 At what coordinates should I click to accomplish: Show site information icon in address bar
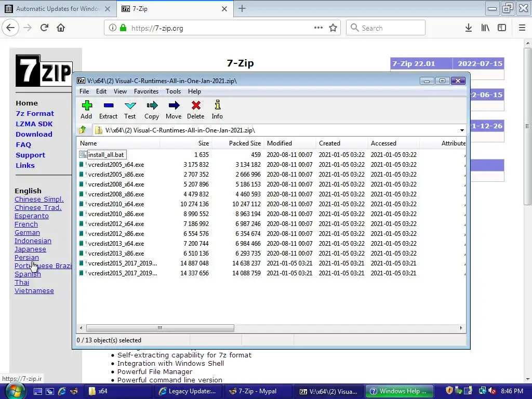[113, 28]
